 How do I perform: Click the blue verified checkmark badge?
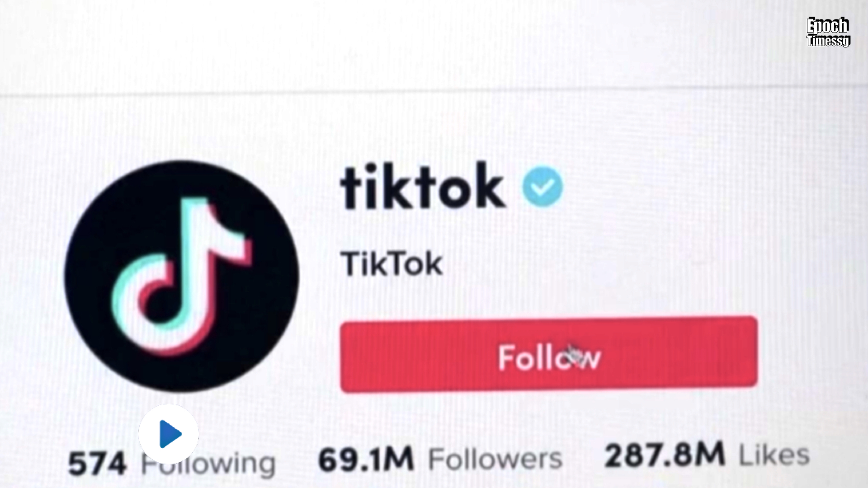click(542, 187)
